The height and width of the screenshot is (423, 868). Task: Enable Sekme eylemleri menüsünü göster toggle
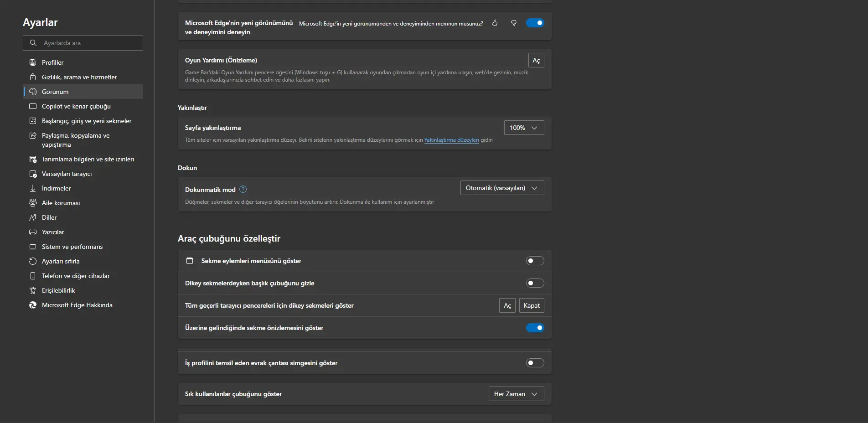[535, 261]
